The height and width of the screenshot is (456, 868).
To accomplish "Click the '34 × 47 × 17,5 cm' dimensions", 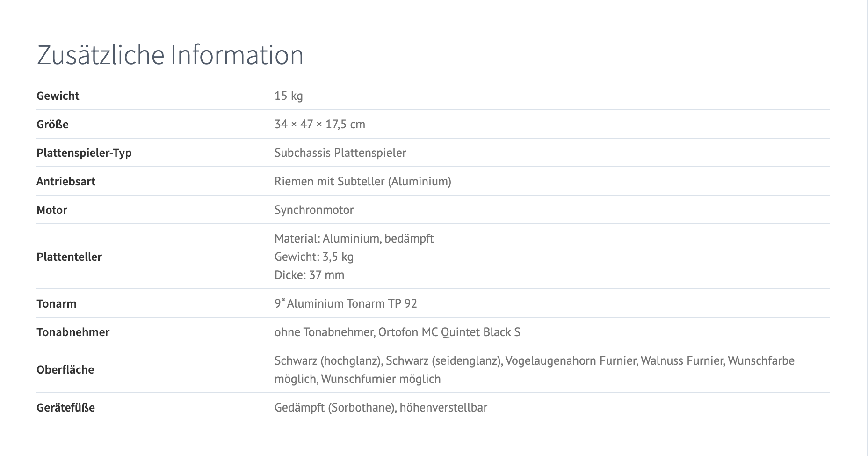I will click(x=319, y=125).
